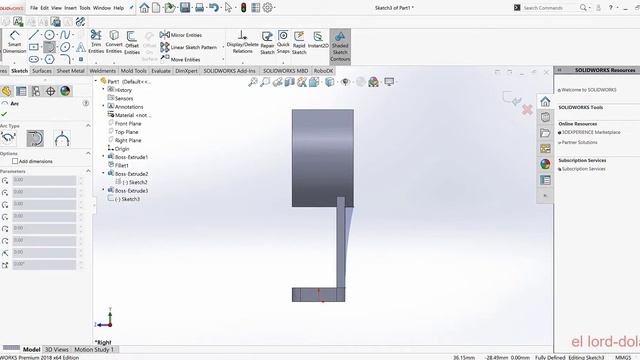The width and height of the screenshot is (640, 360).
Task: Toggle Rapid Sketch
Action: click(x=299, y=42)
